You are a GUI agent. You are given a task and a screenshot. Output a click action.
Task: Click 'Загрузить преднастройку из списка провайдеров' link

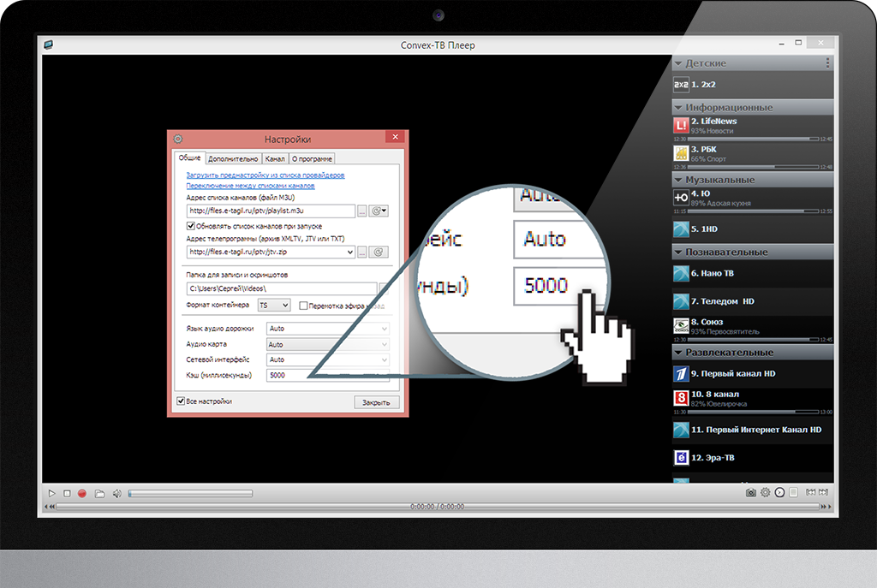tap(265, 175)
